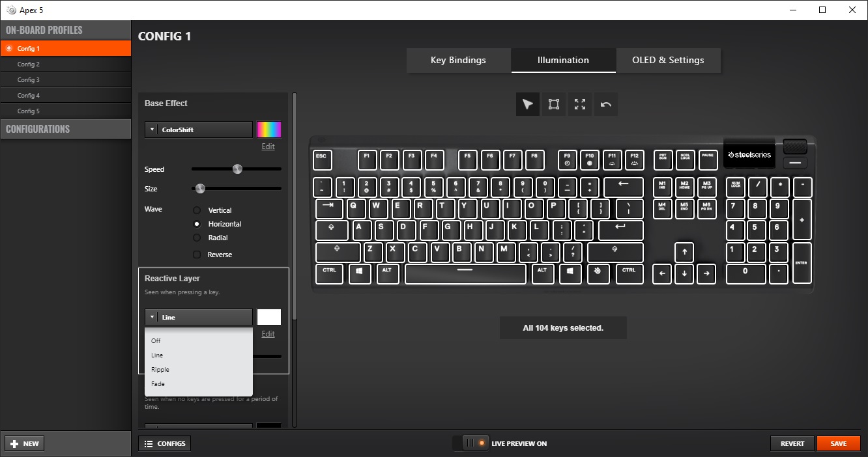This screenshot has height=457, width=868.
Task: Click the illumination panel scrollbar
Action: [295, 207]
